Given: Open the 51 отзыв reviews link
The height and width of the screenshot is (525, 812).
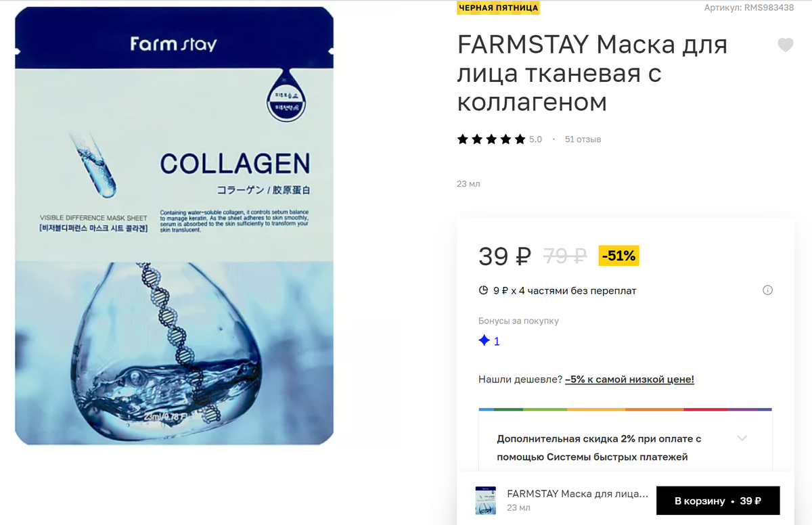Looking at the screenshot, I should coord(583,139).
